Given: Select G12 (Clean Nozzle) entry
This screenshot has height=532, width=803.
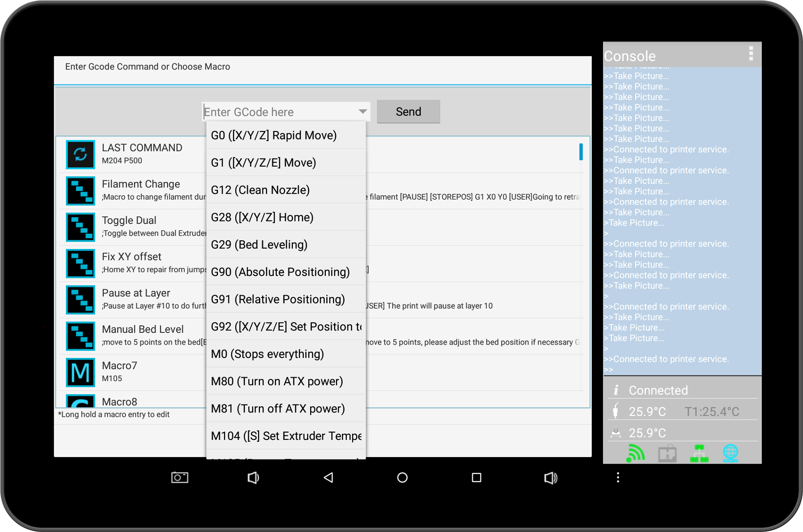Looking at the screenshot, I should coord(286,190).
